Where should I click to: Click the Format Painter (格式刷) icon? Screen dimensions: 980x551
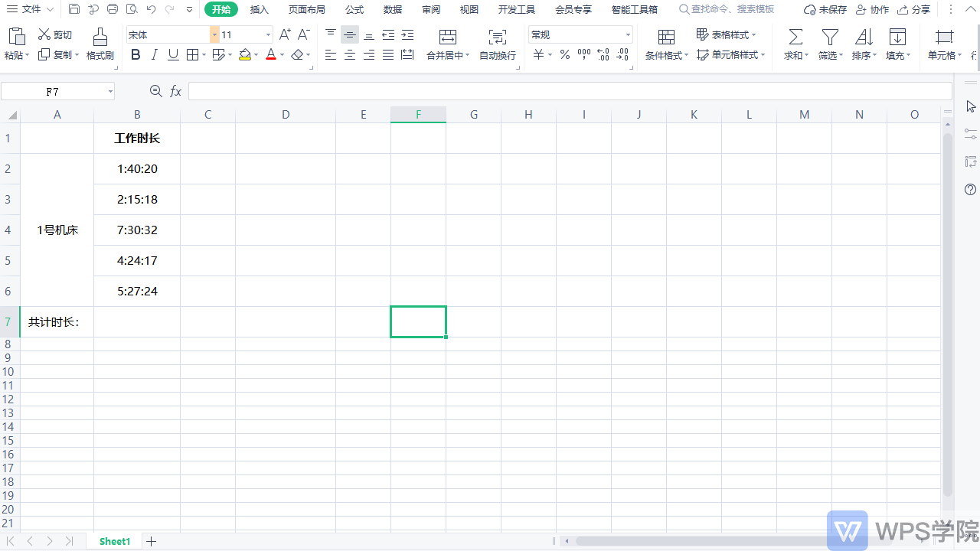pyautogui.click(x=100, y=37)
